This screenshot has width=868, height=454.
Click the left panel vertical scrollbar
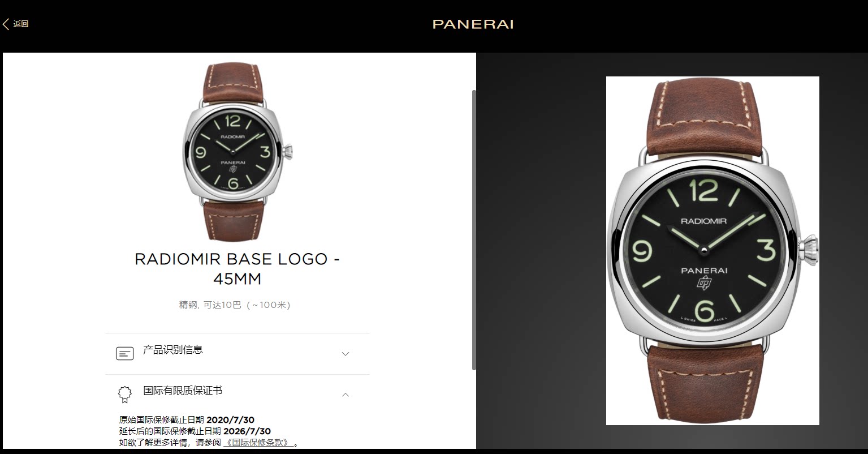point(474,230)
